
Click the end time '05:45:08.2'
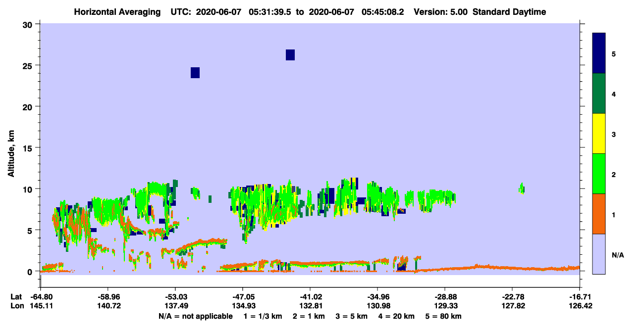point(383,12)
